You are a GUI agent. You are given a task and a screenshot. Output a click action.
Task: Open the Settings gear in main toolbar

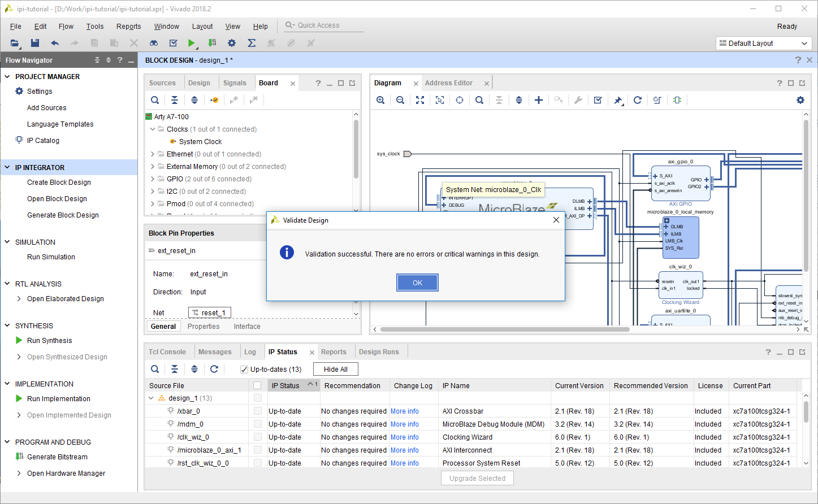(232, 43)
